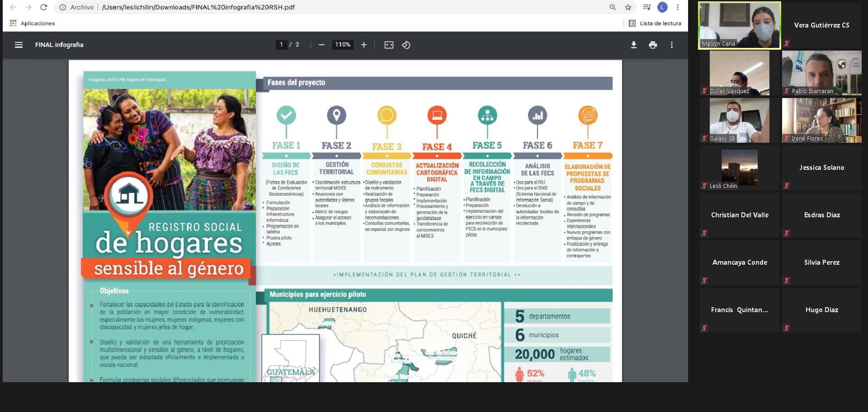This screenshot has width=868, height=412.
Task: Print the PDF document
Action: point(653,45)
